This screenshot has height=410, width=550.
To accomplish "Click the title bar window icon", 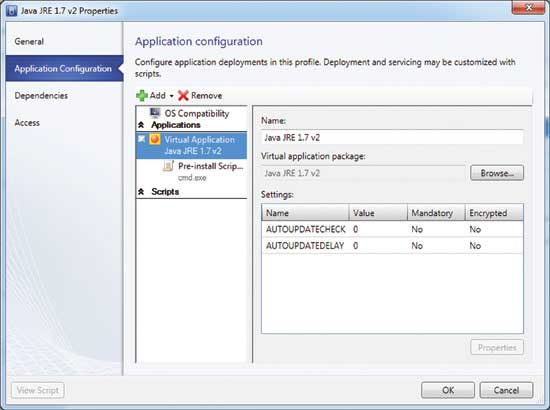I will (x=11, y=11).
